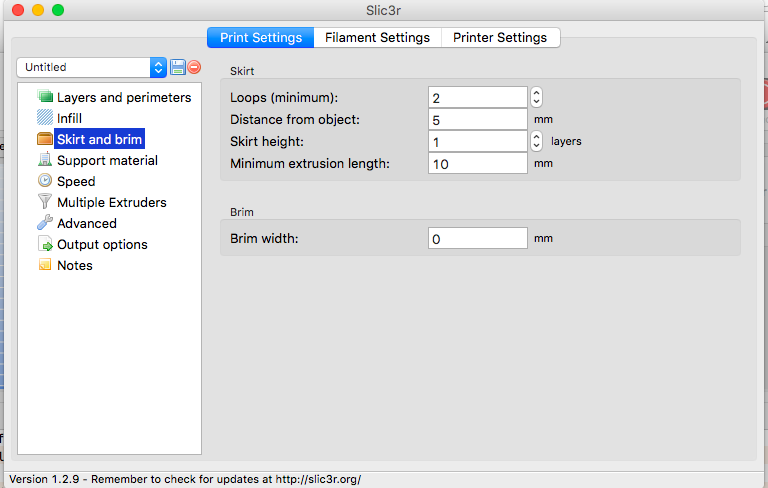Click the Advanced wrench icon

pos(45,222)
